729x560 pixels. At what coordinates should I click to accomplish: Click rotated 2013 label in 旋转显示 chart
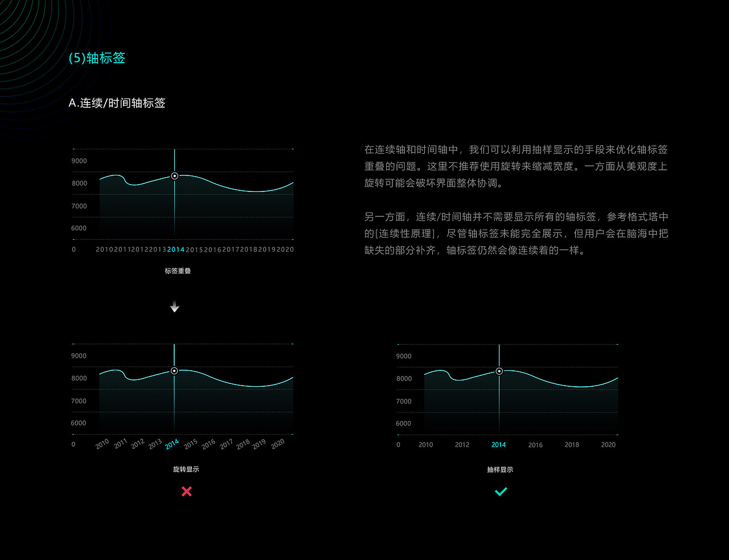click(x=155, y=444)
